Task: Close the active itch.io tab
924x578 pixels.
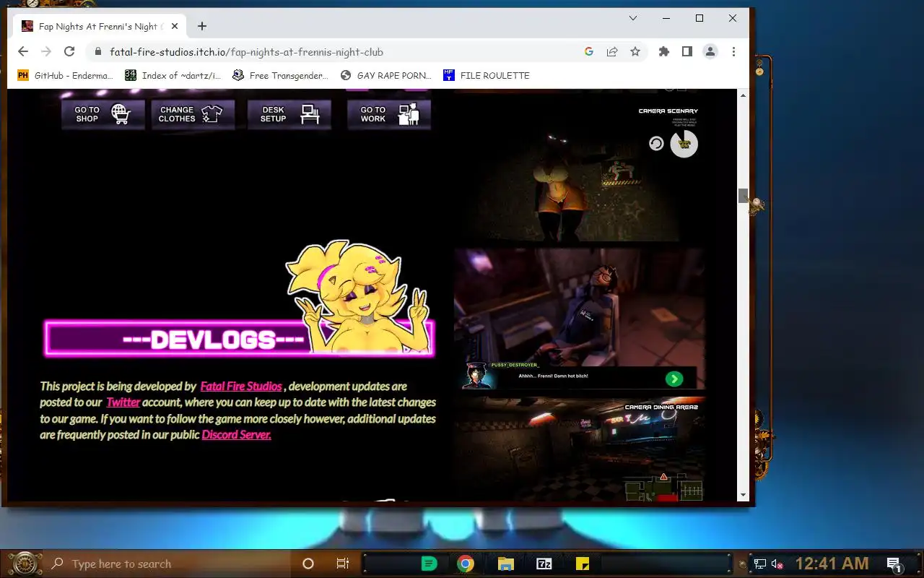Action: point(175,26)
